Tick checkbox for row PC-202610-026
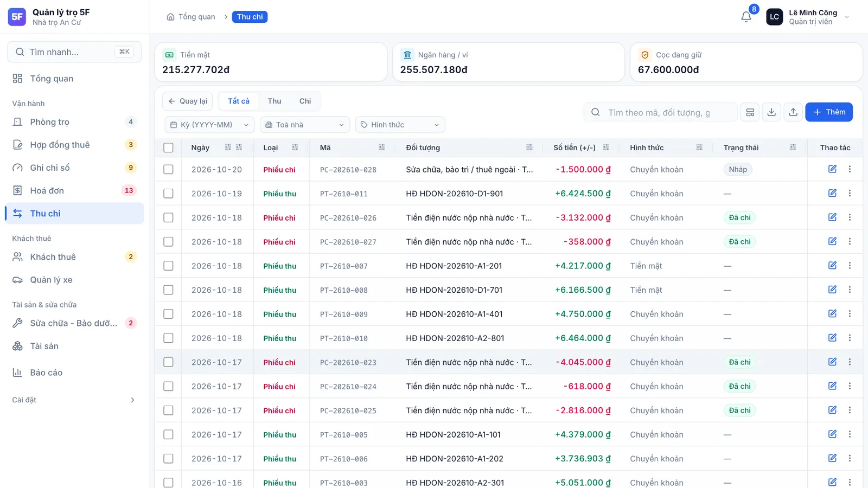This screenshot has height=488, width=868. click(168, 217)
